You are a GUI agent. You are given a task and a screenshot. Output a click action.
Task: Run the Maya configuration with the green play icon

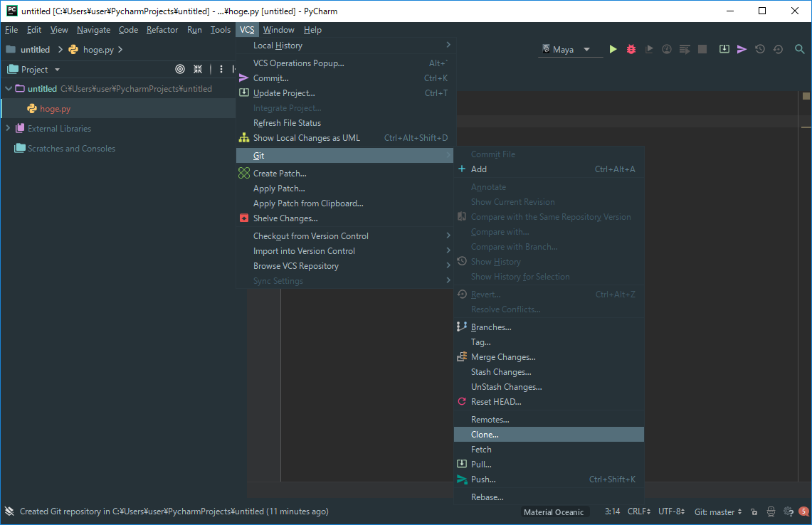tap(613, 49)
